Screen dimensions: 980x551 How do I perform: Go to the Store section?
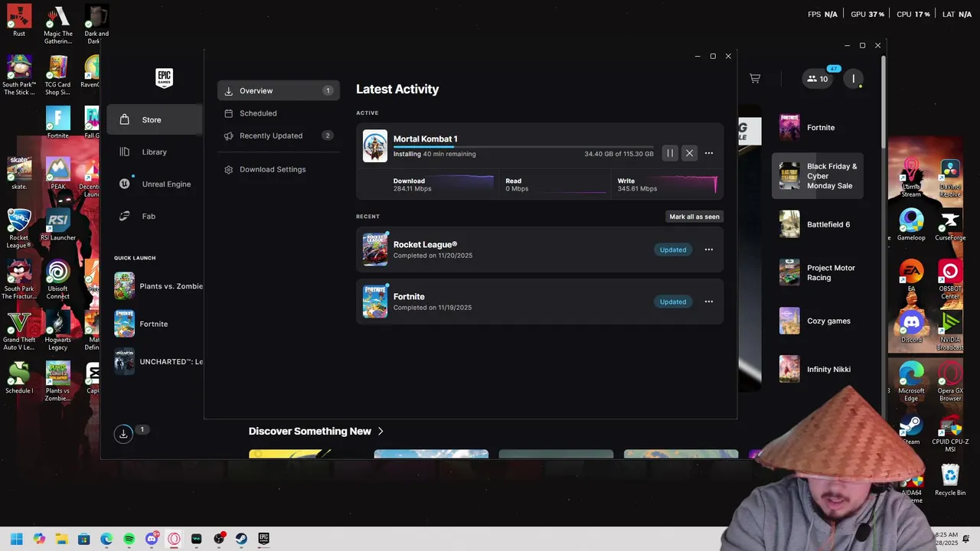[x=155, y=119]
